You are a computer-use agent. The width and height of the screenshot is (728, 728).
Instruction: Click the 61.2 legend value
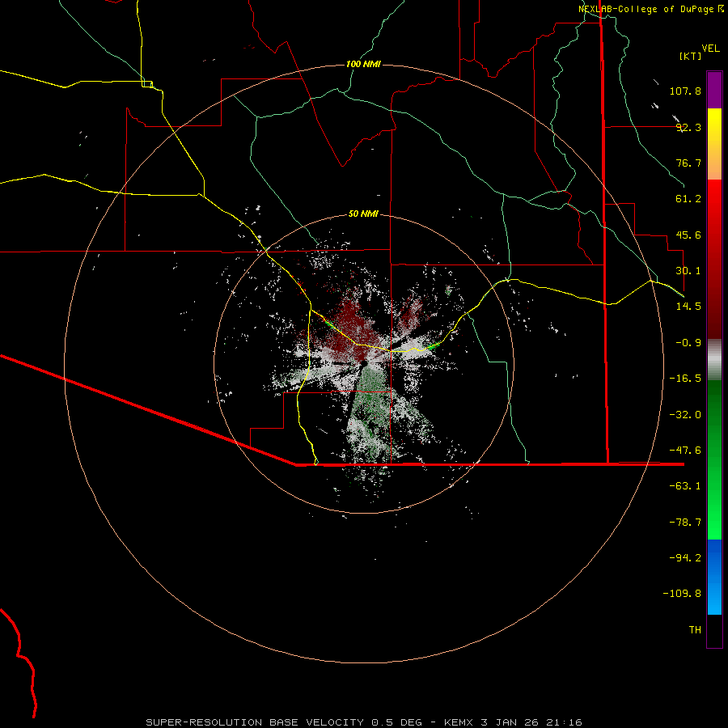688,199
